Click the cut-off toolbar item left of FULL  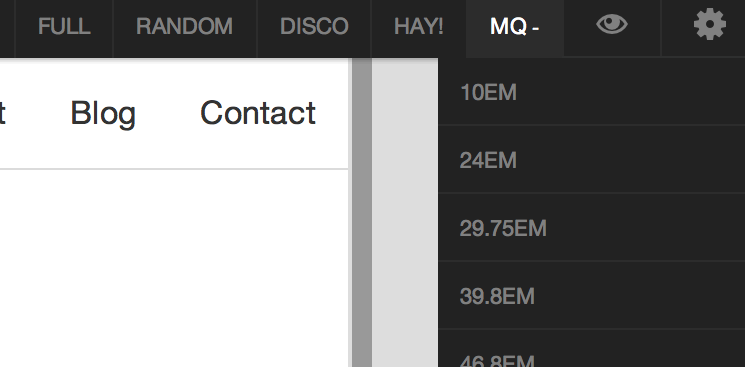click(x=7, y=29)
